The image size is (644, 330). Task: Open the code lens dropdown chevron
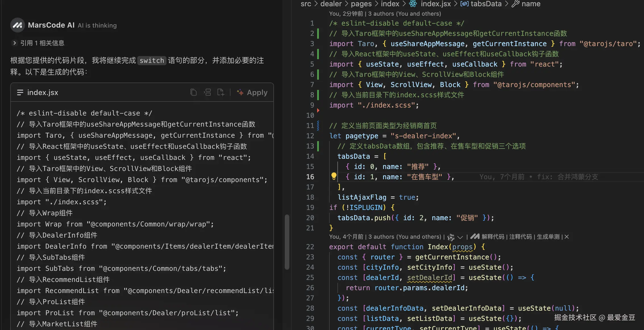tap(460, 237)
